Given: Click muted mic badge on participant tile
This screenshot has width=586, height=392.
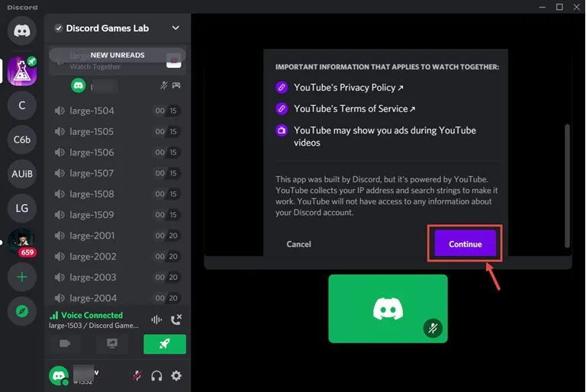Looking at the screenshot, I should tap(433, 329).
